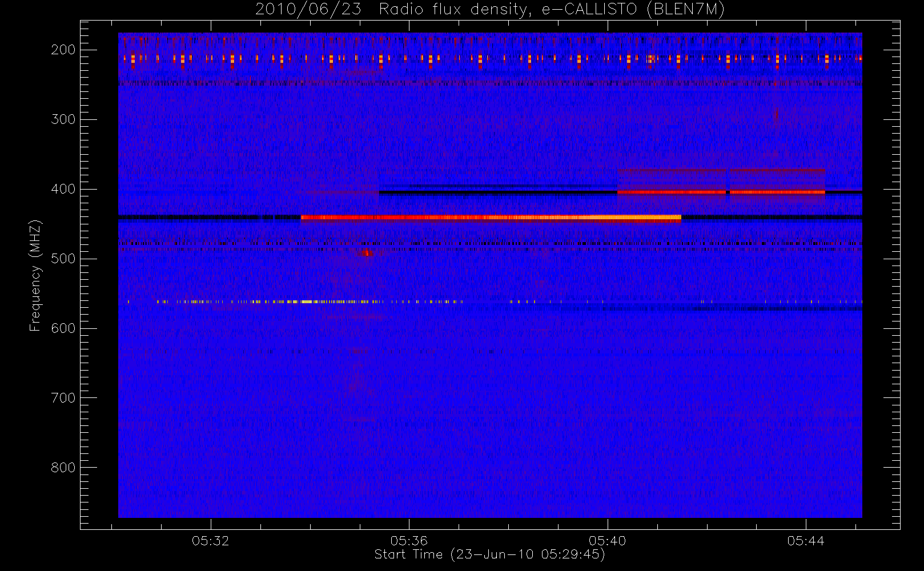Screen dimensions: 924x571
Task: Click the 05:36 time tick label
Action: tap(409, 541)
